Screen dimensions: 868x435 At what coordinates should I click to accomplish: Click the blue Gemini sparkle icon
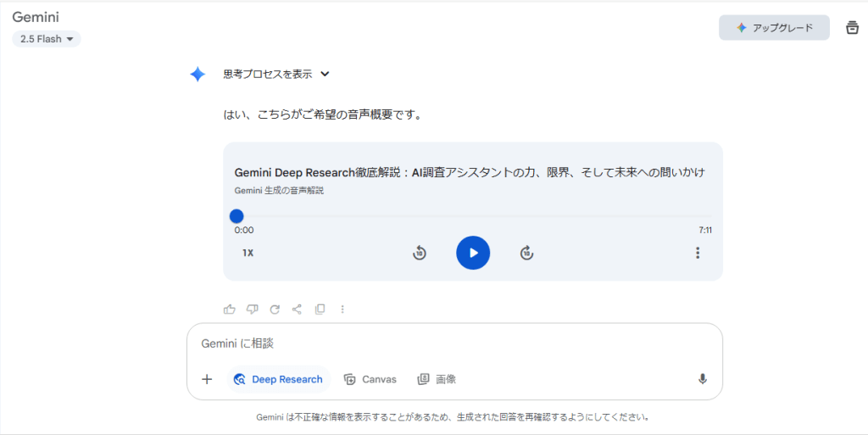click(x=198, y=74)
